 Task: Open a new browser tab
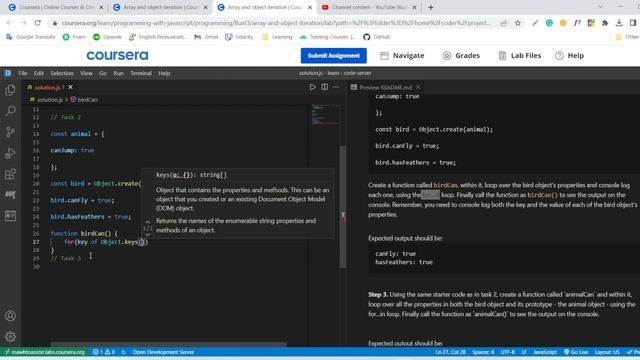click(431, 7)
